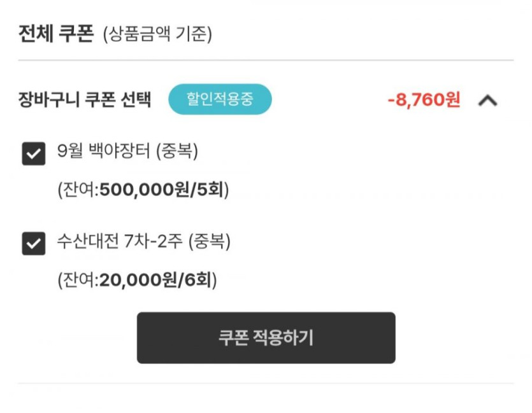Collapse the 장바구니 쿠폰 선택 section chevron
The height and width of the screenshot is (413, 532).
487,101
